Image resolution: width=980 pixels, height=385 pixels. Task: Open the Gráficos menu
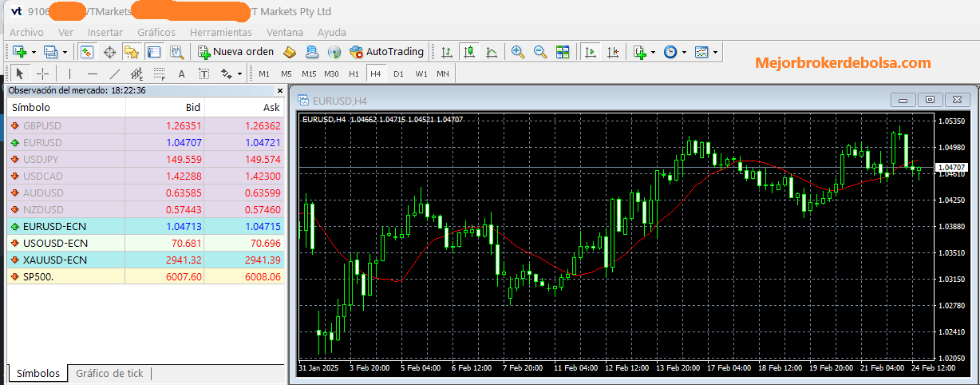pyautogui.click(x=156, y=32)
